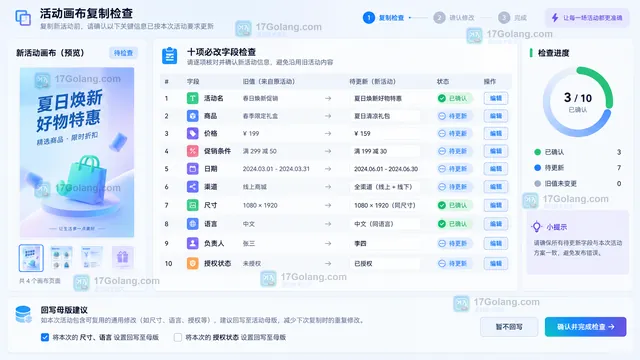Click the new value field 夏日清凉礼包

(x=385, y=116)
